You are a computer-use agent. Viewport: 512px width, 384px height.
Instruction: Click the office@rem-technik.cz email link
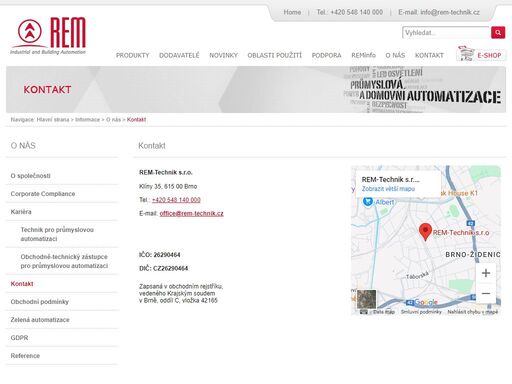pyautogui.click(x=191, y=213)
